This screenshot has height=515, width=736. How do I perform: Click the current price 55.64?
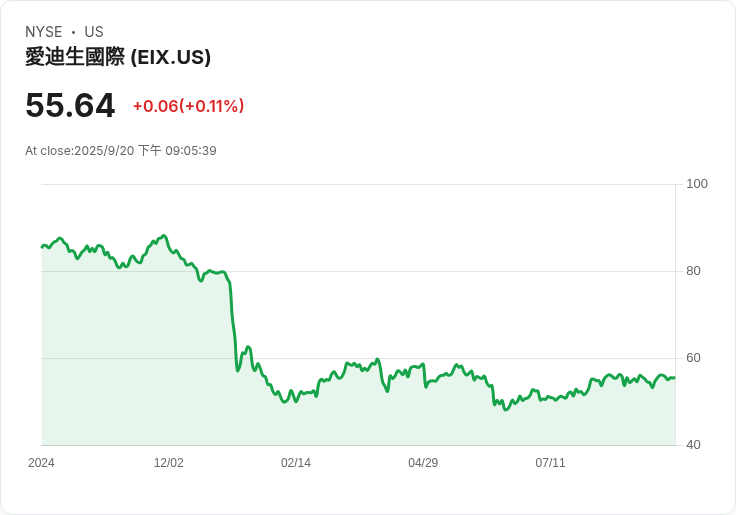pos(70,105)
